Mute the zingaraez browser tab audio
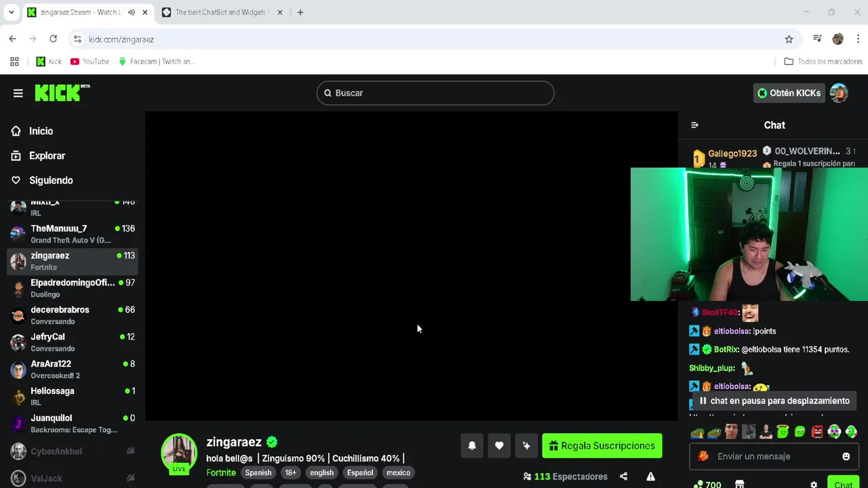Screen dimensions: 868x488 point(131,12)
